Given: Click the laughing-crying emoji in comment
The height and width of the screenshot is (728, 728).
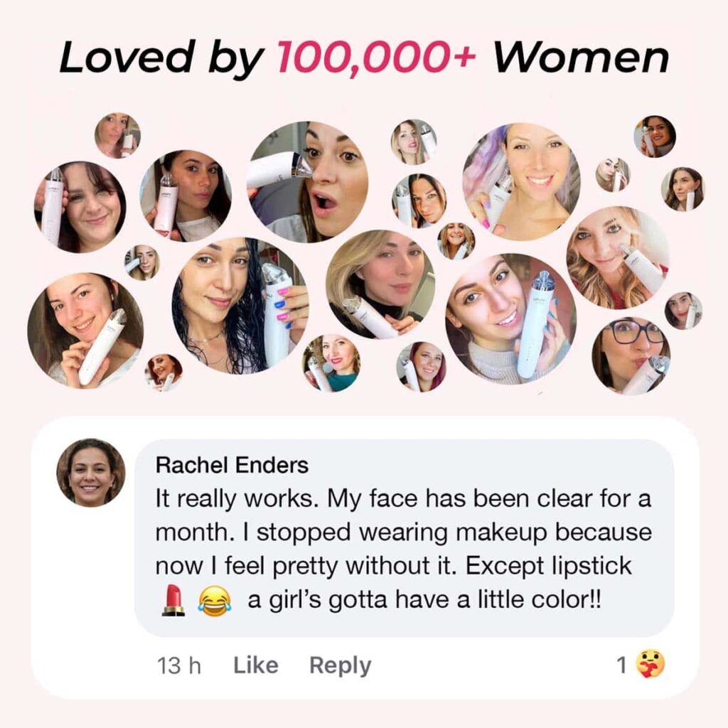Looking at the screenshot, I should pos(214,601).
